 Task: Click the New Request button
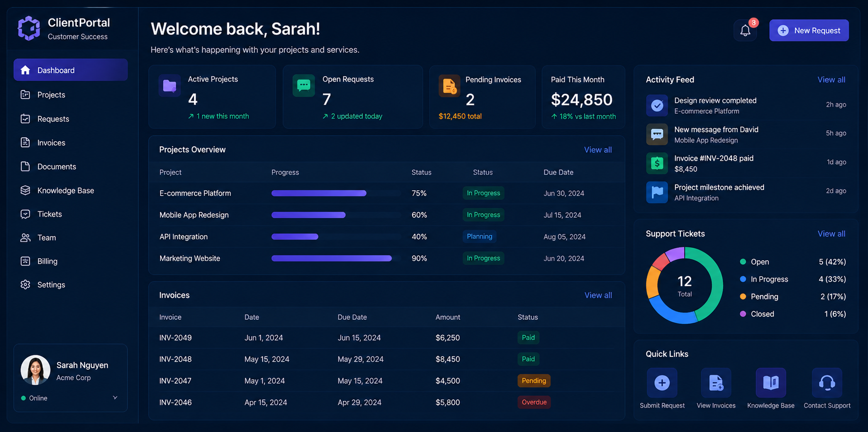point(809,30)
